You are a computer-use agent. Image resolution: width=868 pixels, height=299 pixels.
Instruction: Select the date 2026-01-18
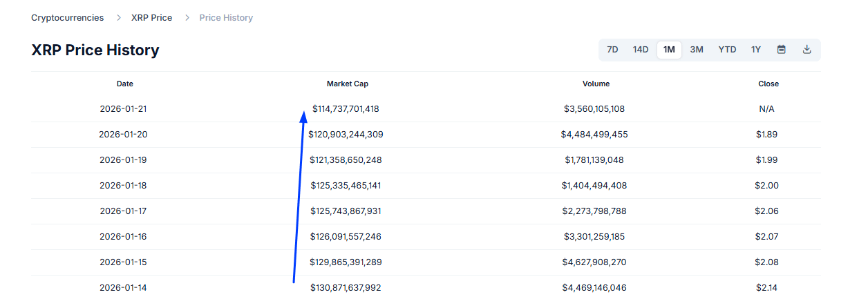point(123,186)
